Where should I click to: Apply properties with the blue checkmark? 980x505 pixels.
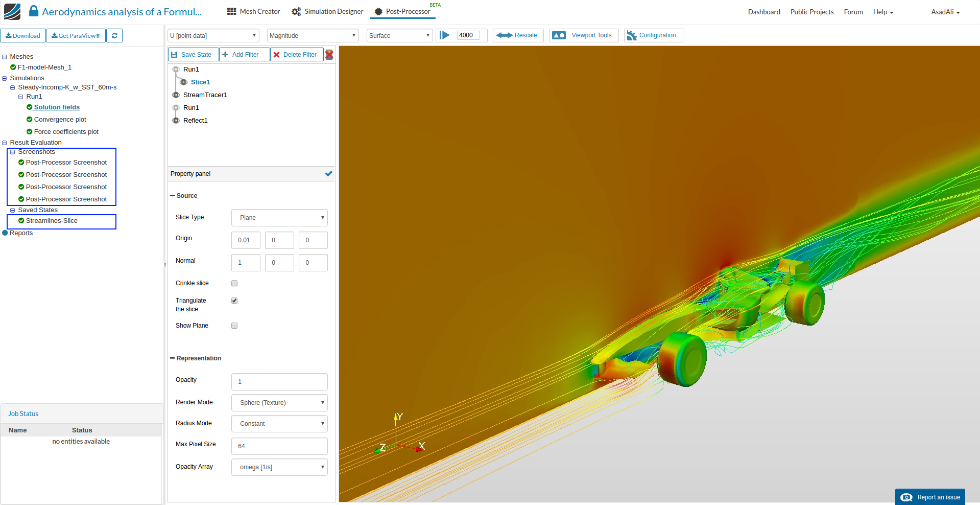328,174
